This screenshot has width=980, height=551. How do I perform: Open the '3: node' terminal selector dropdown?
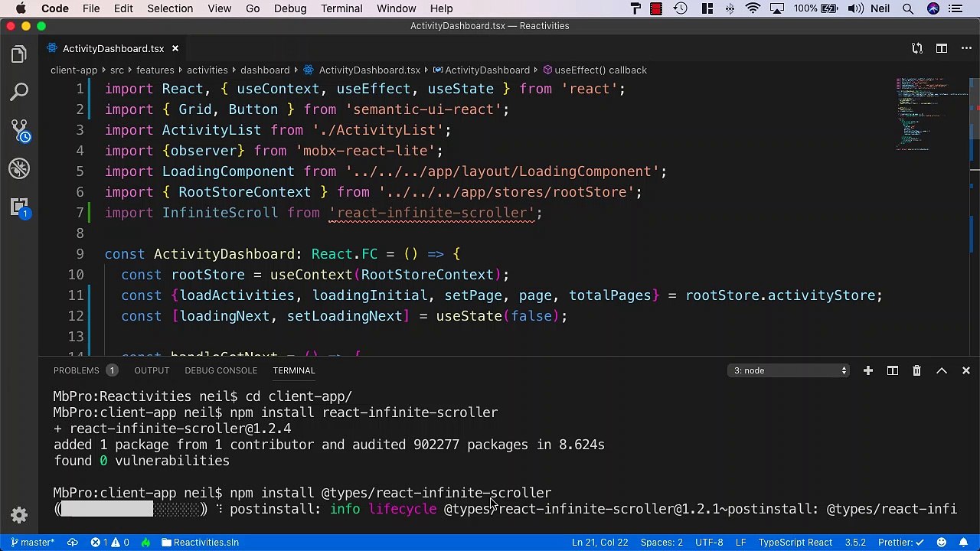[x=789, y=370]
